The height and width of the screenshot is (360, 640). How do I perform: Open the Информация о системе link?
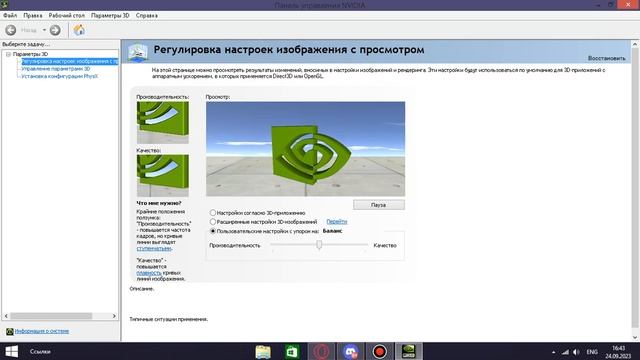tap(42, 331)
